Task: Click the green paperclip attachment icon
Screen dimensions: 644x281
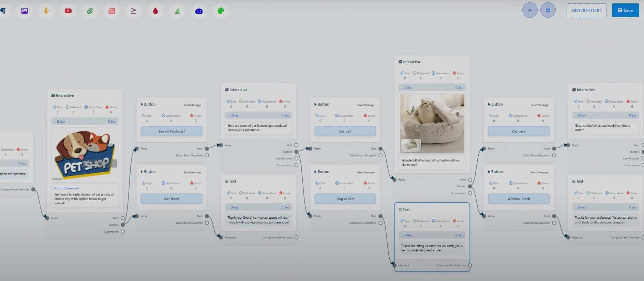Action: tap(90, 11)
